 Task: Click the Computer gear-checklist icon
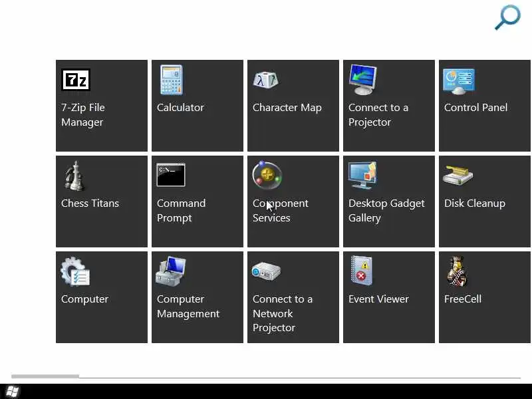(x=75, y=271)
